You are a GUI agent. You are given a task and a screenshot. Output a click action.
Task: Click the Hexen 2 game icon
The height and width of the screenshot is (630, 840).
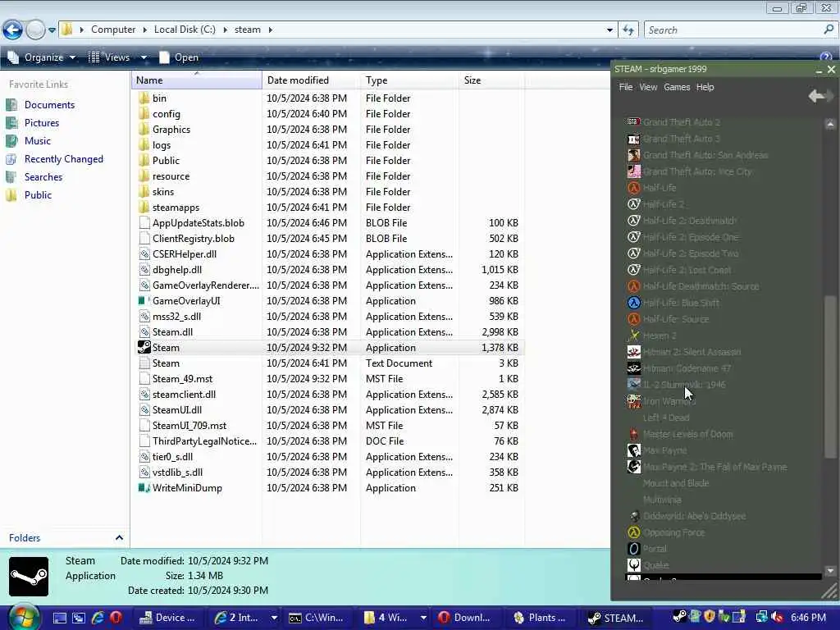coord(634,336)
